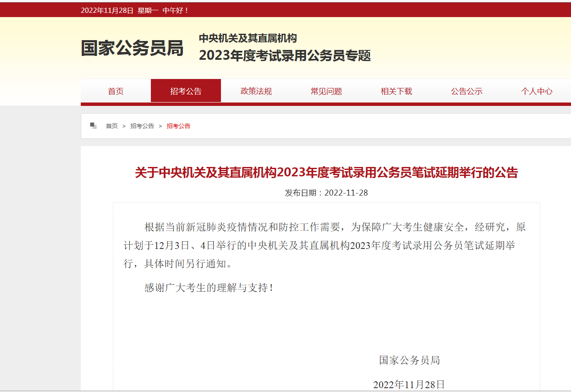Open the 首页 navigation tab
Image resolution: width=571 pixels, height=392 pixels.
point(116,91)
